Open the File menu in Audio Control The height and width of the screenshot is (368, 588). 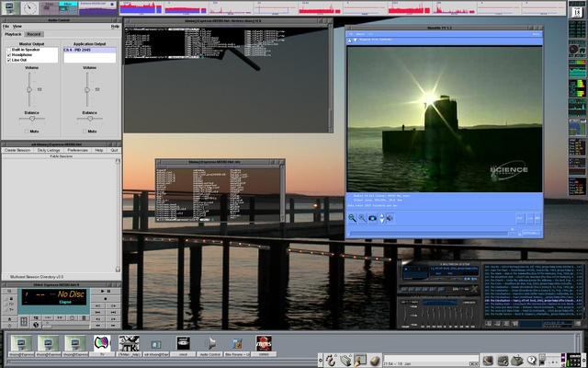pyautogui.click(x=6, y=27)
